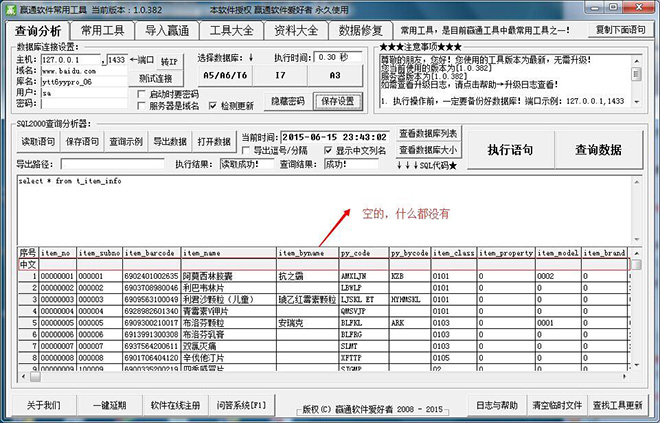Image resolution: width=660 pixels, height=423 pixels.
Task: Click the 清空临时文件 button
Action: 557,405
